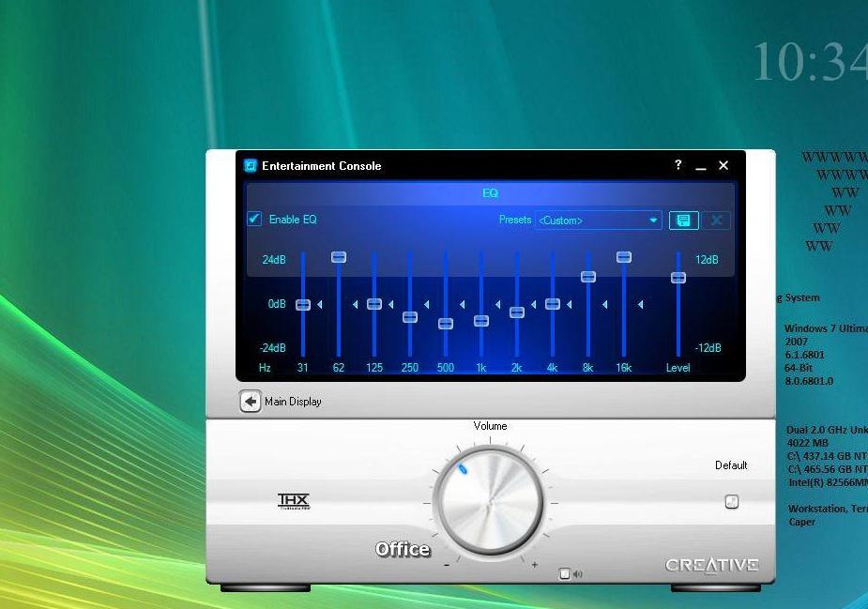Image resolution: width=868 pixels, height=609 pixels.
Task: Reset 125 Hz band using its triangle marker
Action: coord(390,304)
